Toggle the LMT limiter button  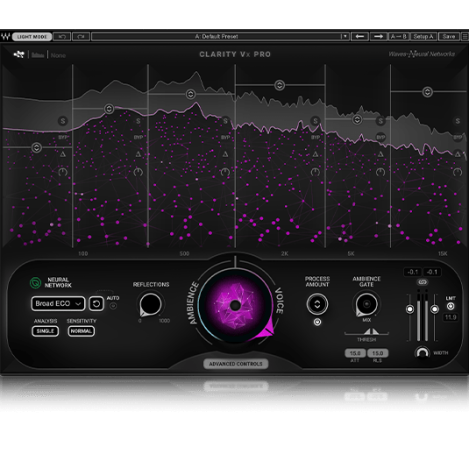(x=450, y=306)
